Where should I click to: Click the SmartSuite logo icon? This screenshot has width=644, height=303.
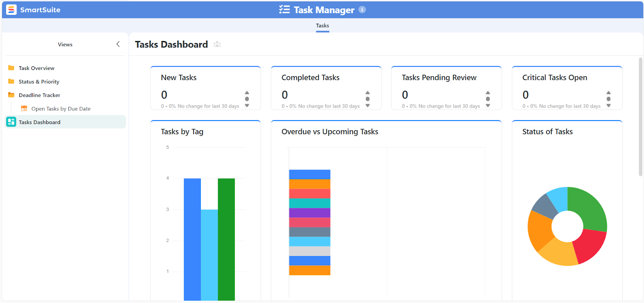click(x=11, y=10)
